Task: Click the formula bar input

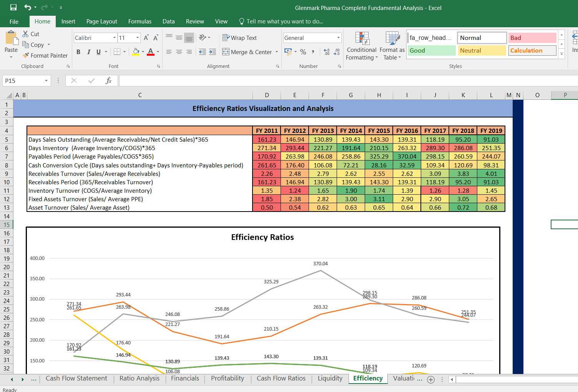Action: (348, 81)
